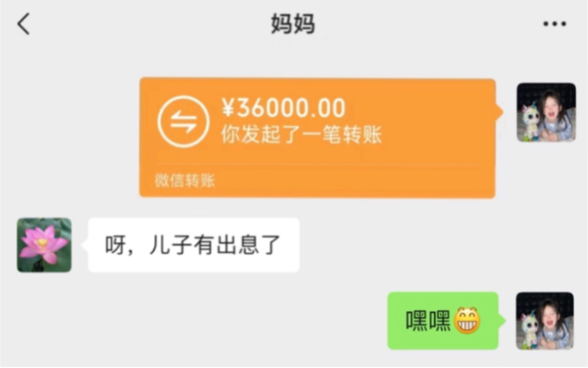Open the three-dot chat options menu
Screen dimensions: 588x368
click(x=554, y=24)
